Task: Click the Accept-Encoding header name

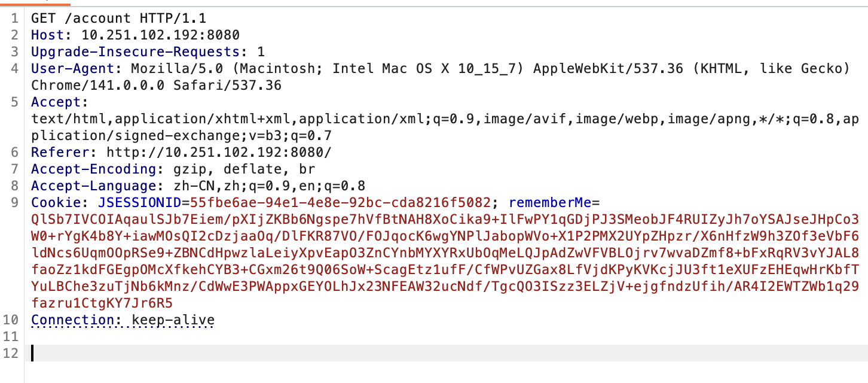Action: click(x=94, y=169)
